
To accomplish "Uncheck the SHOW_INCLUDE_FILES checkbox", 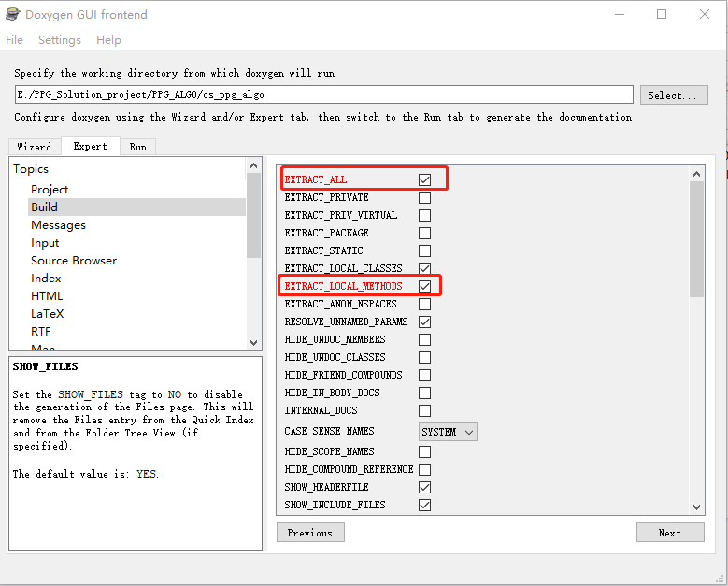I will tap(424, 505).
